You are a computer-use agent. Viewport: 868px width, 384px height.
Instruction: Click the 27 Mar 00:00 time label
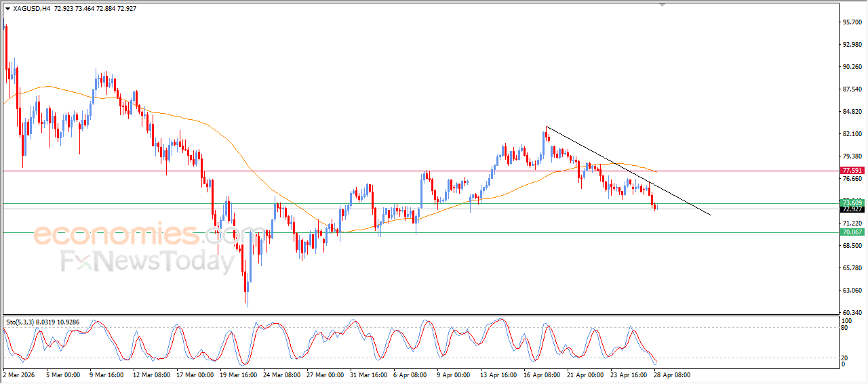(x=325, y=375)
